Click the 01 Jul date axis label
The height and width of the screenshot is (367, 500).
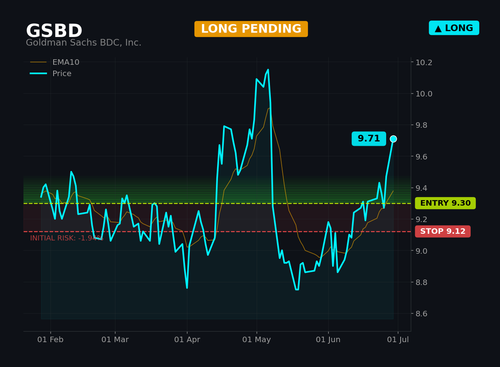398,339
